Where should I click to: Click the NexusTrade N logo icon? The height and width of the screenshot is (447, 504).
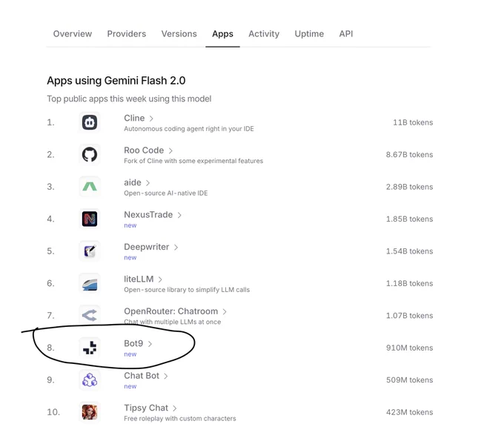point(90,219)
